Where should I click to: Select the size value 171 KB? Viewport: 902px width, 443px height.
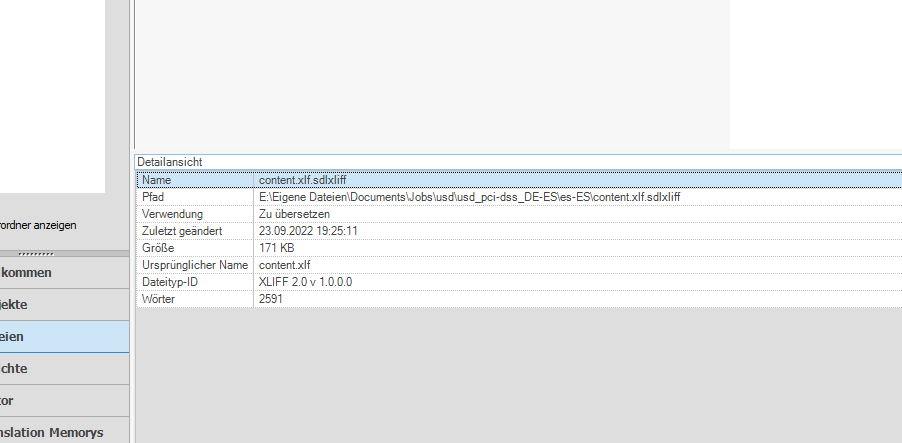(277, 248)
